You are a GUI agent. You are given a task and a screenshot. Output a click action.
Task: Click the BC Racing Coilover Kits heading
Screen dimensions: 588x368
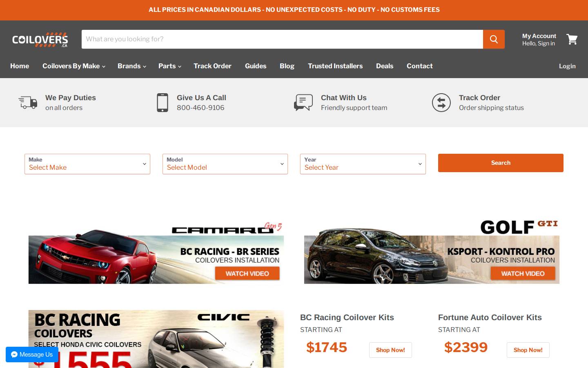tap(347, 317)
